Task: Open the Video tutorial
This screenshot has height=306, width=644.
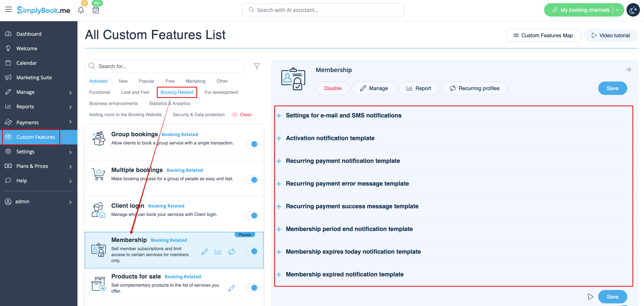Action: click(611, 35)
